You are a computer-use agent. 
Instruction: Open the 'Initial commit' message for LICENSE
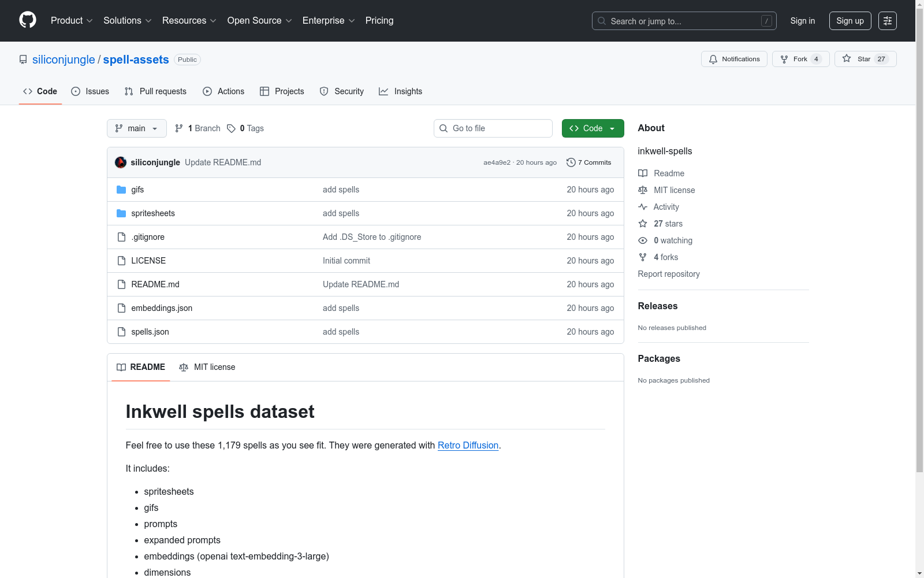tap(346, 261)
